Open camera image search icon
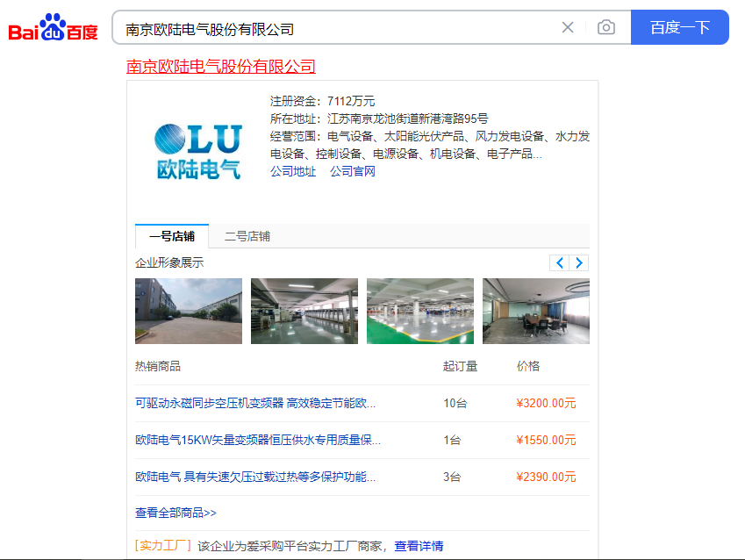 click(606, 27)
